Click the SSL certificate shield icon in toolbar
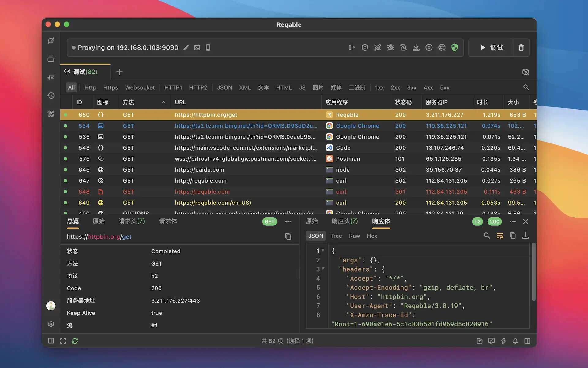The height and width of the screenshot is (368, 588). coord(365,47)
